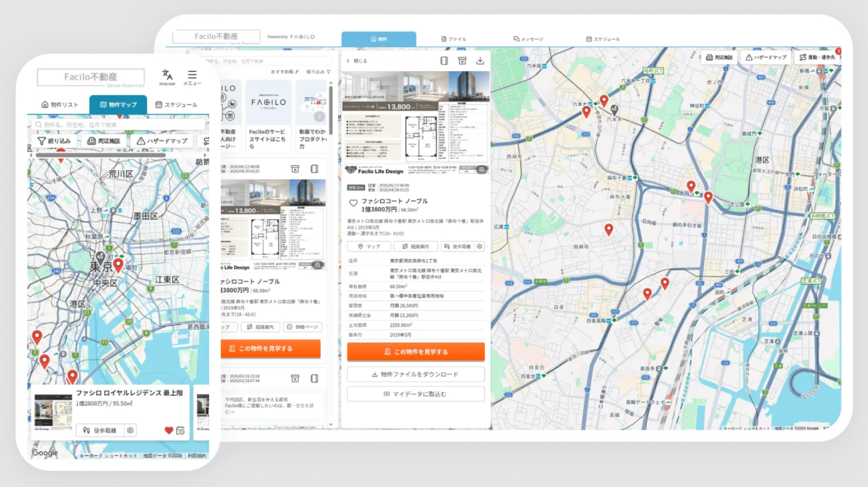Toggle the favorite heart beside ファシロコート ノーブル
Image resolution: width=868 pixels, height=487 pixels.
[x=353, y=203]
